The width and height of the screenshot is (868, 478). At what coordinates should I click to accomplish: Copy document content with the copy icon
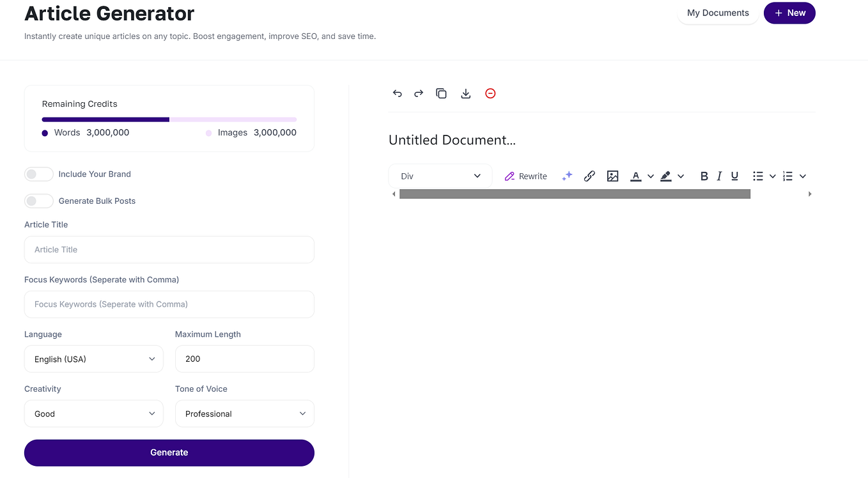441,93
